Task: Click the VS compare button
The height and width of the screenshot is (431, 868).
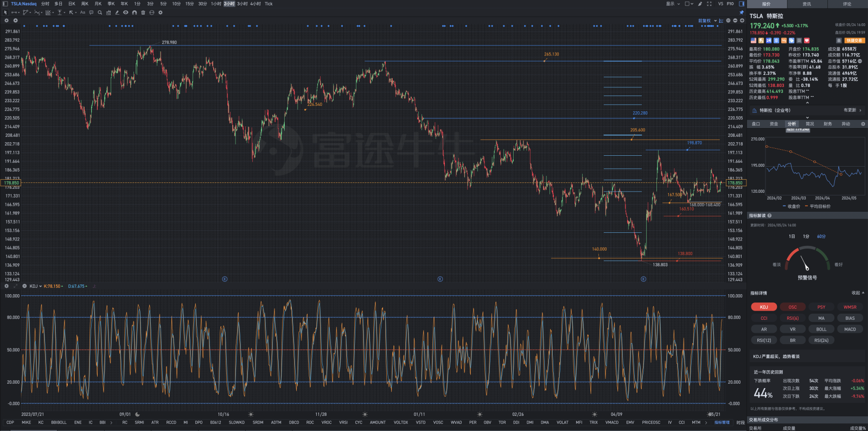Action: coord(720,4)
